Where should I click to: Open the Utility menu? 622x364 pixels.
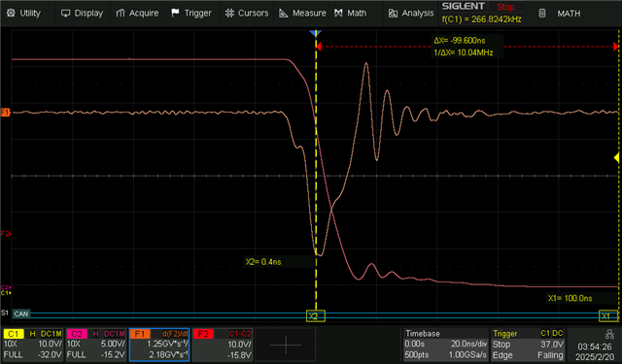[23, 13]
